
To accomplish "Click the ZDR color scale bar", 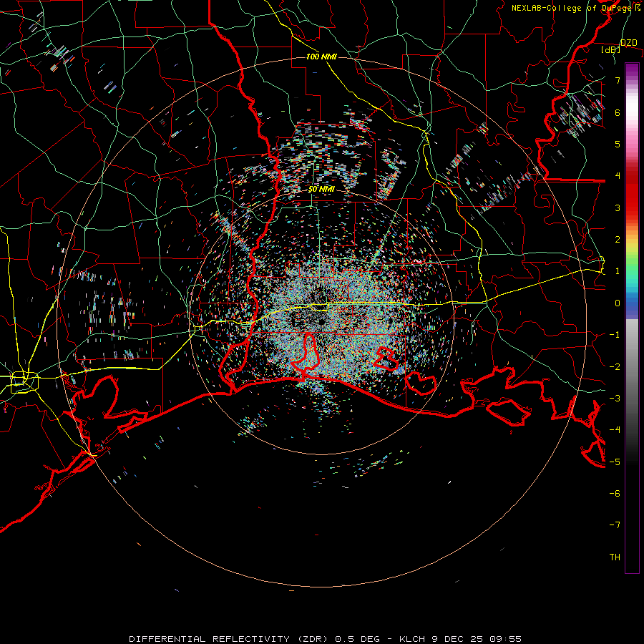I will [x=632, y=318].
